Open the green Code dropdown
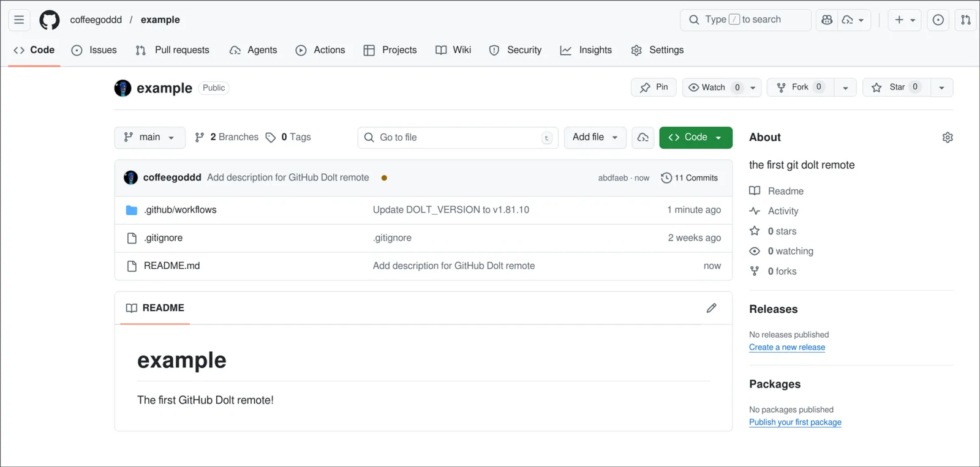Screen dimensions: 980x467 coord(696,137)
